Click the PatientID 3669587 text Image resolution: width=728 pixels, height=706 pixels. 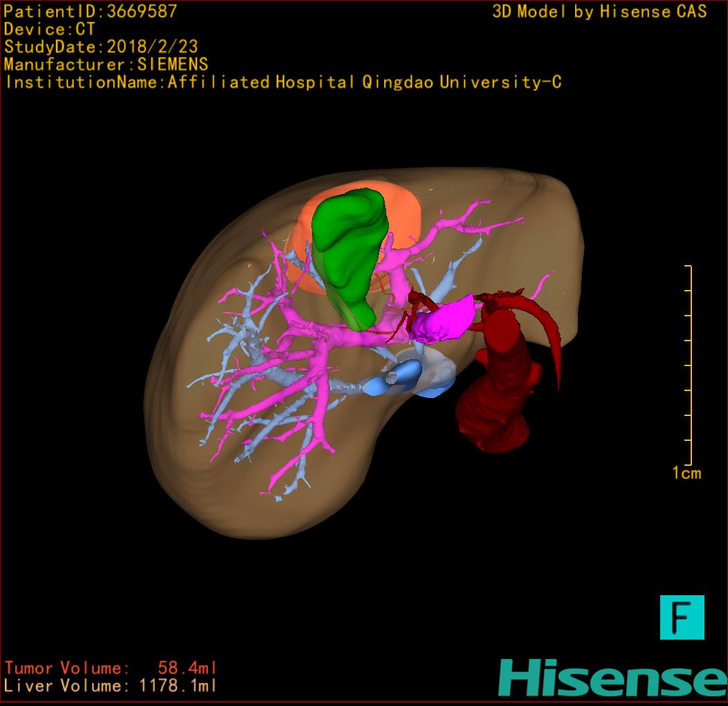[91, 12]
